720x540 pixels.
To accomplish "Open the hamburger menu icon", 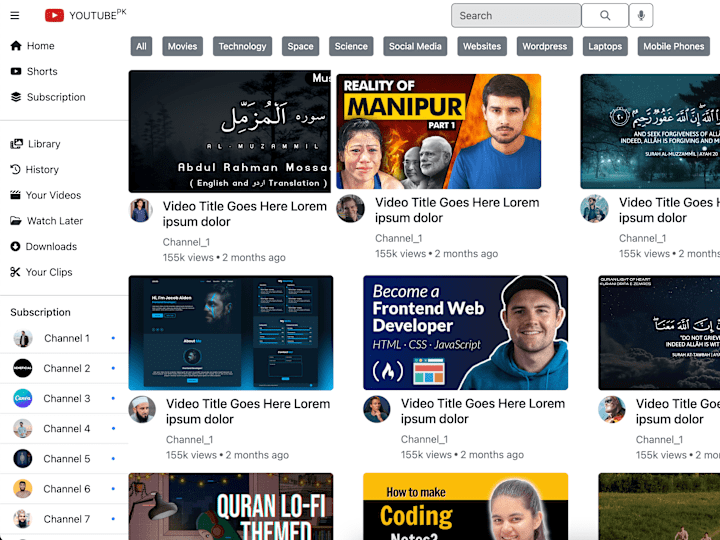I will point(15,16).
